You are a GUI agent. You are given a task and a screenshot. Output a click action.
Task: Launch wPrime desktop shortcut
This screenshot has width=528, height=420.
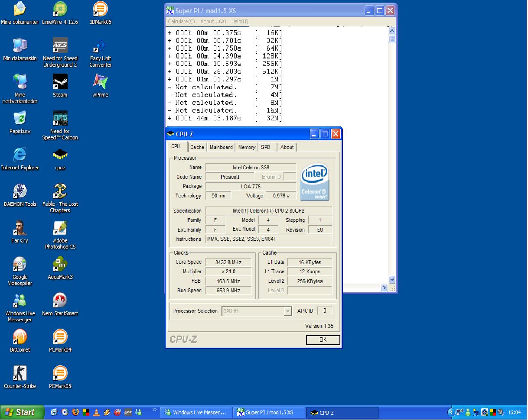(101, 86)
